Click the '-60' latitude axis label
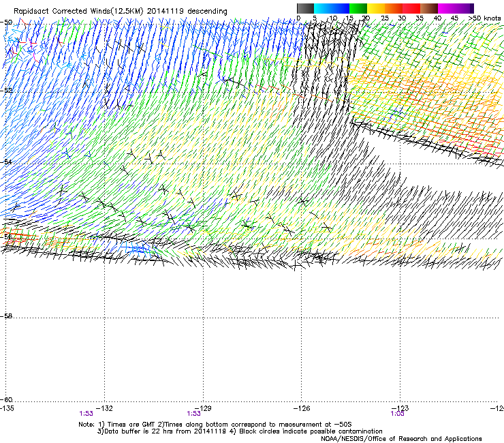The height and width of the screenshot is (443, 504). pyautogui.click(x=6, y=399)
